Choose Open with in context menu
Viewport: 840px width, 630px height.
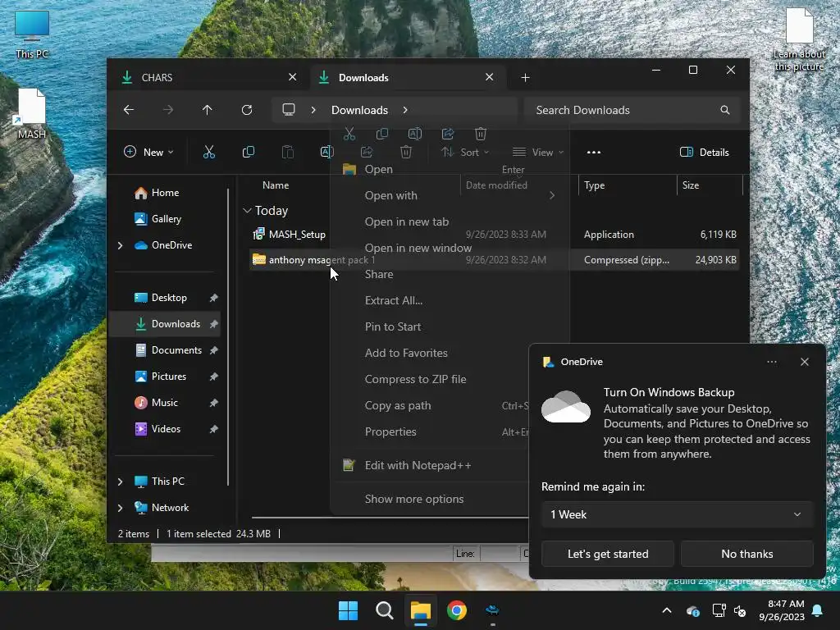click(450, 195)
